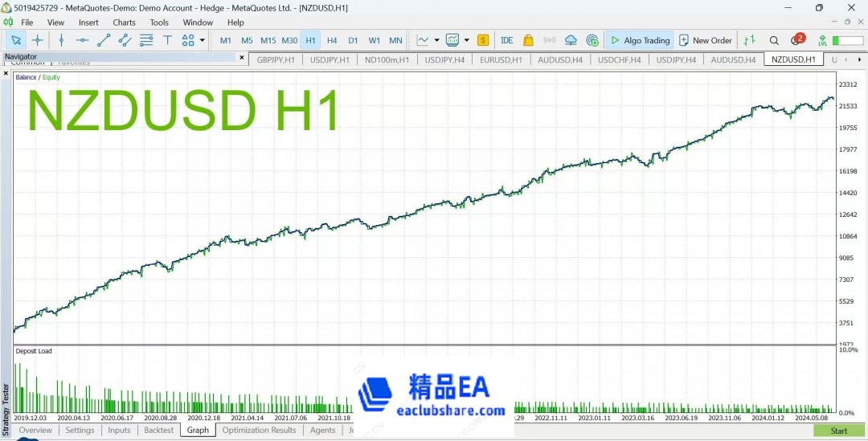The height and width of the screenshot is (441, 868).
Task: Switch to W1 weekly timeframe
Action: click(x=375, y=40)
